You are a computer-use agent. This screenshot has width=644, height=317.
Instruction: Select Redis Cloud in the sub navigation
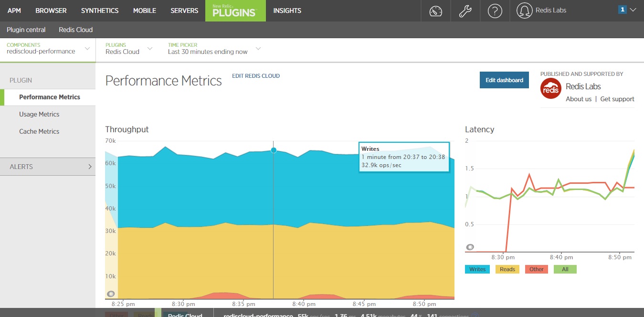pos(76,30)
